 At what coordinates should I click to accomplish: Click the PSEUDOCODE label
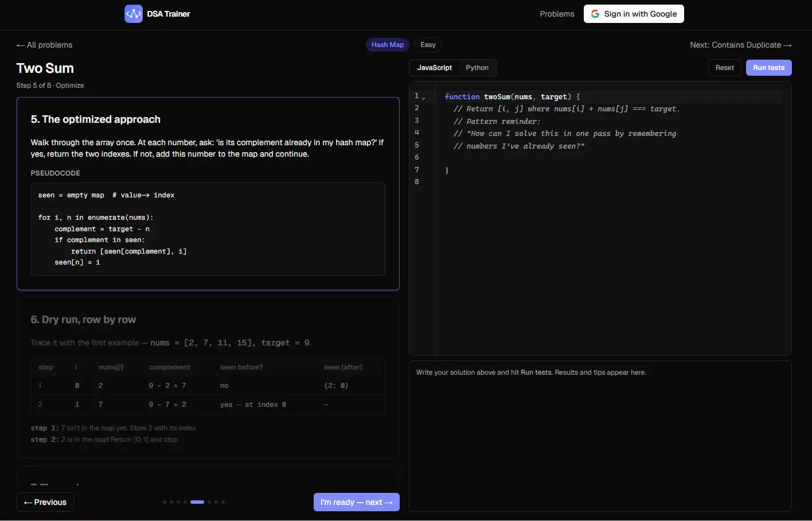pos(56,173)
